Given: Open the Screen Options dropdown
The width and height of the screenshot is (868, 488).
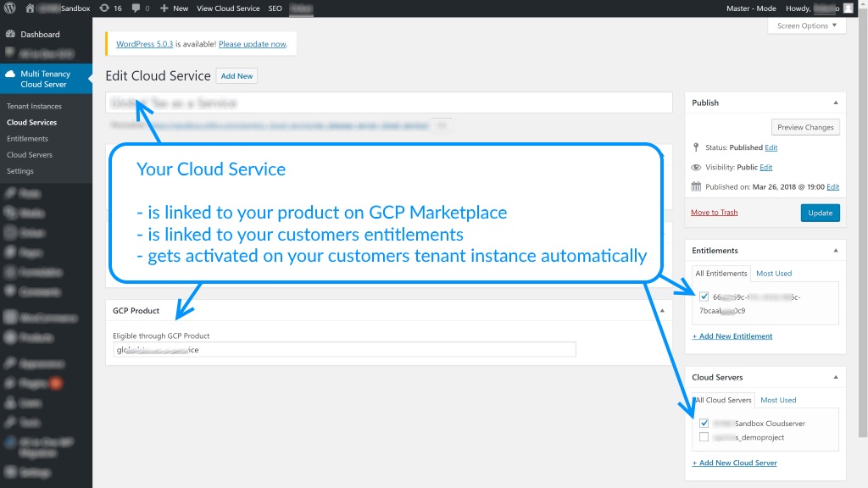Looking at the screenshot, I should 807,25.
